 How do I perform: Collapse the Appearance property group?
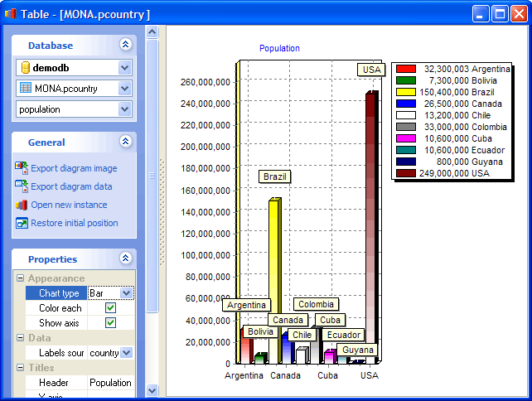(x=20, y=278)
